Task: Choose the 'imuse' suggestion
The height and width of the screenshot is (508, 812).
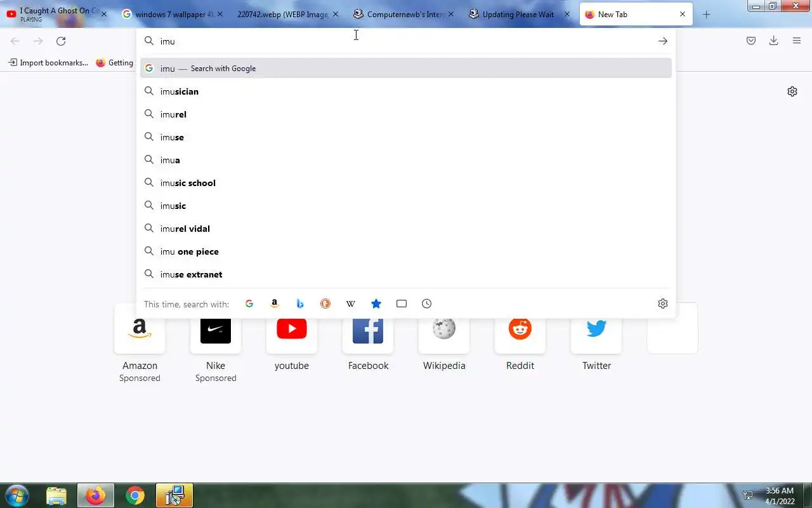Action: click(406, 137)
